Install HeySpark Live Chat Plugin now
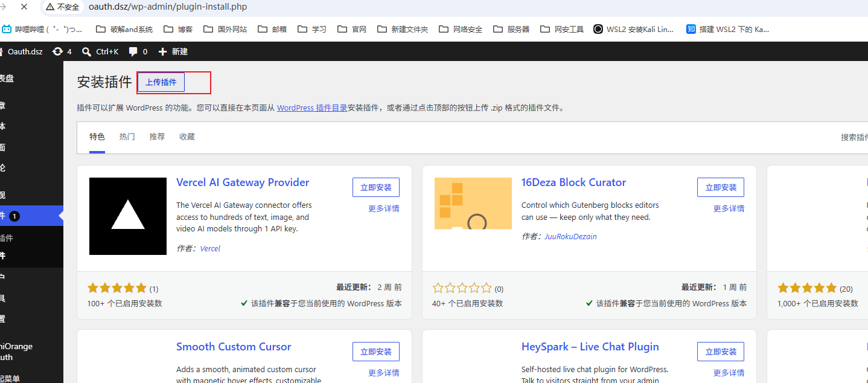The height and width of the screenshot is (383, 868). tap(721, 352)
